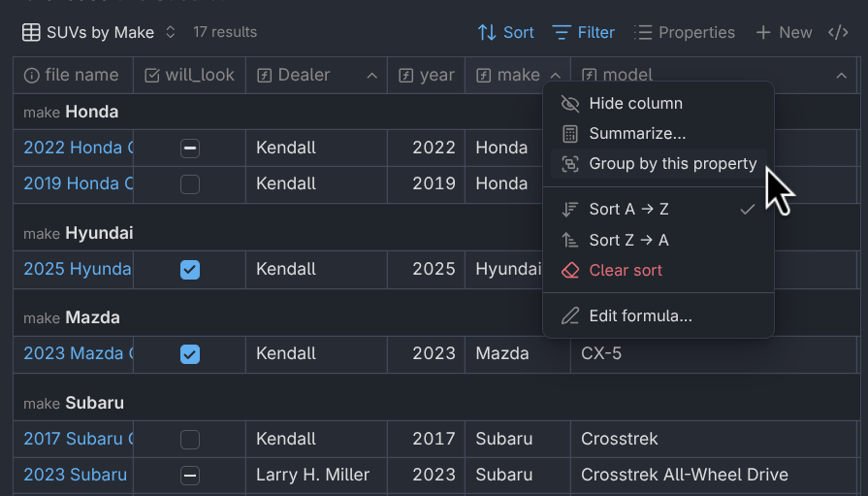Screen dimensions: 868x496
Task: Click the sort chevron on Dealer column
Action: point(371,75)
